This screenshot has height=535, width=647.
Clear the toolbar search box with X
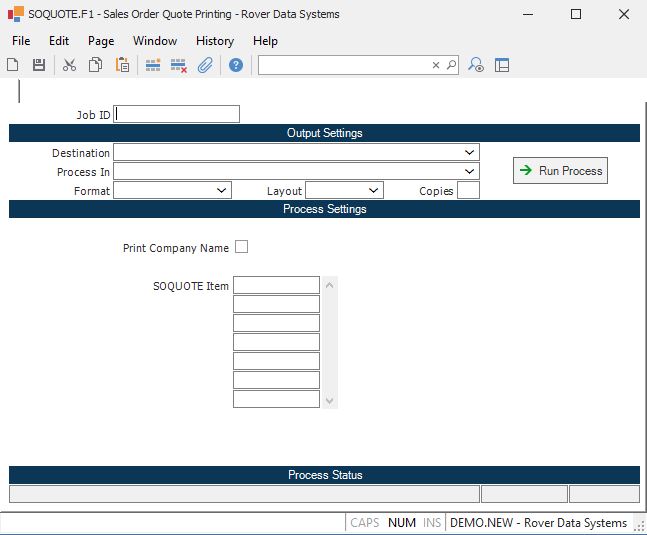click(x=436, y=65)
